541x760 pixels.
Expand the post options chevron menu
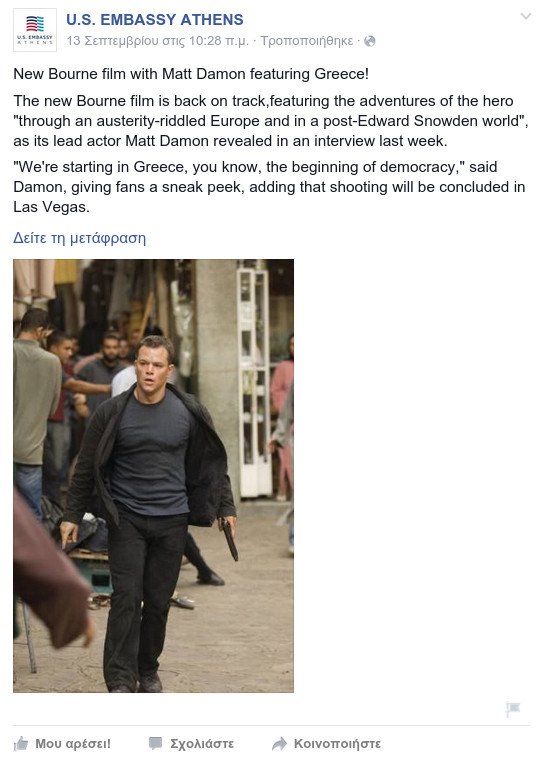(525, 16)
